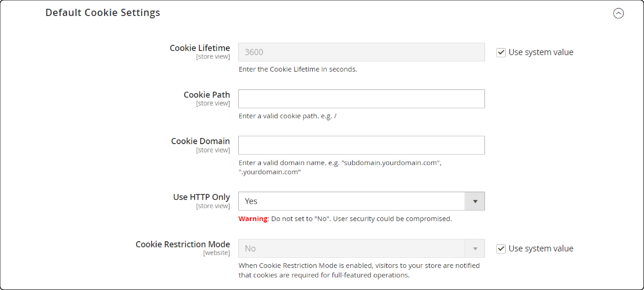Screen dimensions: 644x290
Task: Click the 'Enter a valid domain name' hint
Action: (340, 167)
